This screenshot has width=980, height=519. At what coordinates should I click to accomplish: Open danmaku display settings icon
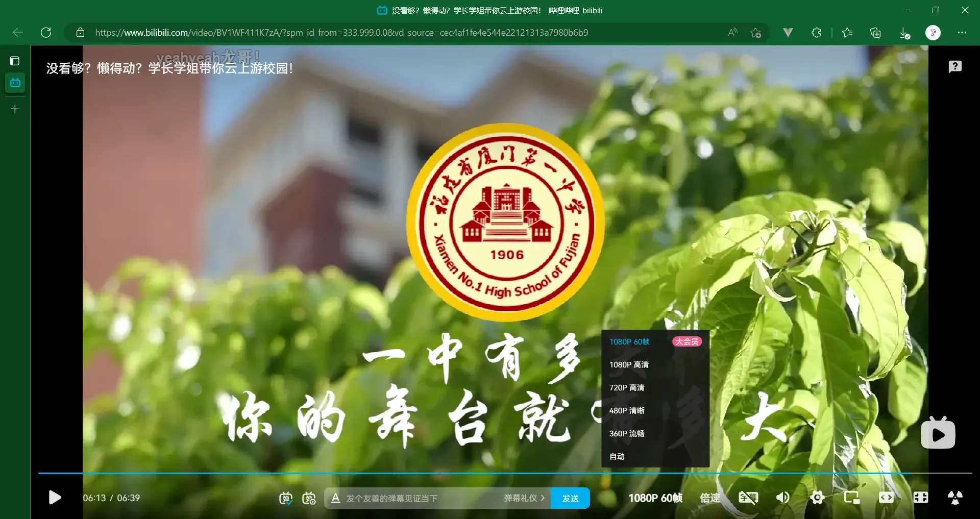point(309,498)
